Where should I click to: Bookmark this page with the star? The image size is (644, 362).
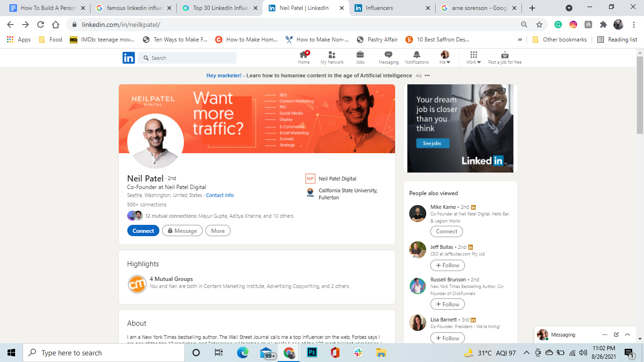click(539, 25)
